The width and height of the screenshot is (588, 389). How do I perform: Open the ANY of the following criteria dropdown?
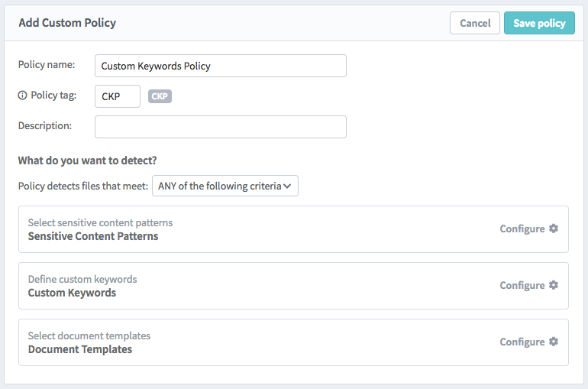pos(225,186)
